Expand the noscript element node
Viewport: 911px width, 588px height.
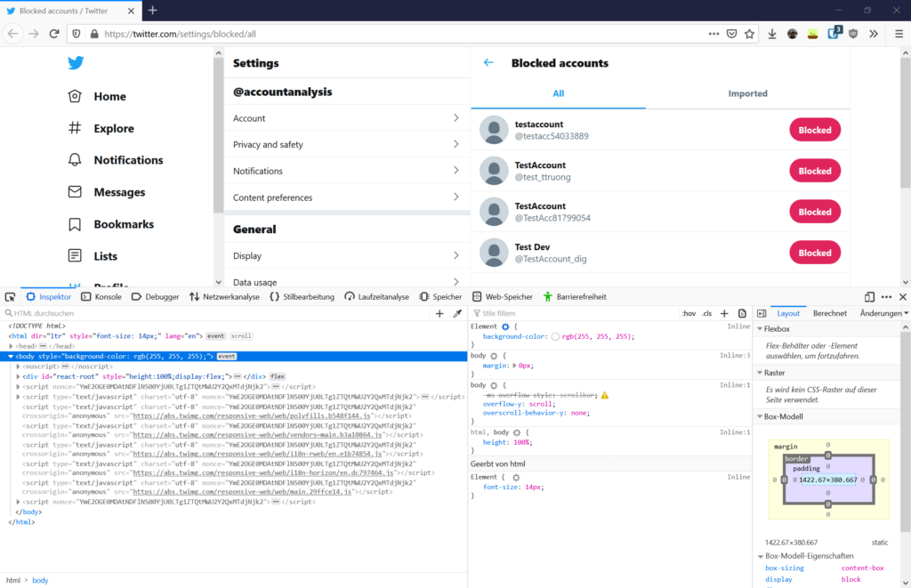tap(18, 366)
